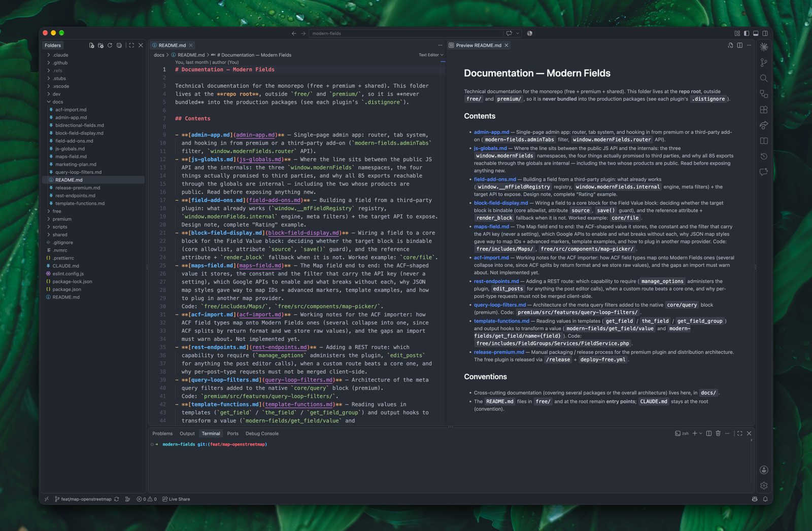
Task: Refresh the Folders explorer
Action: click(x=110, y=46)
